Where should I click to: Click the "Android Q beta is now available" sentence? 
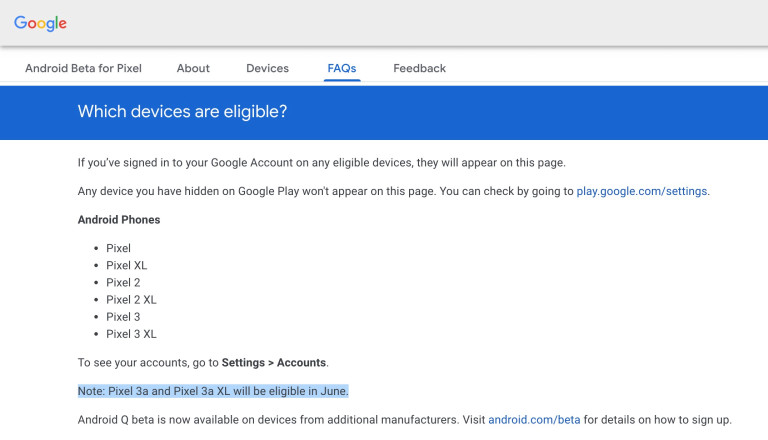[280, 419]
